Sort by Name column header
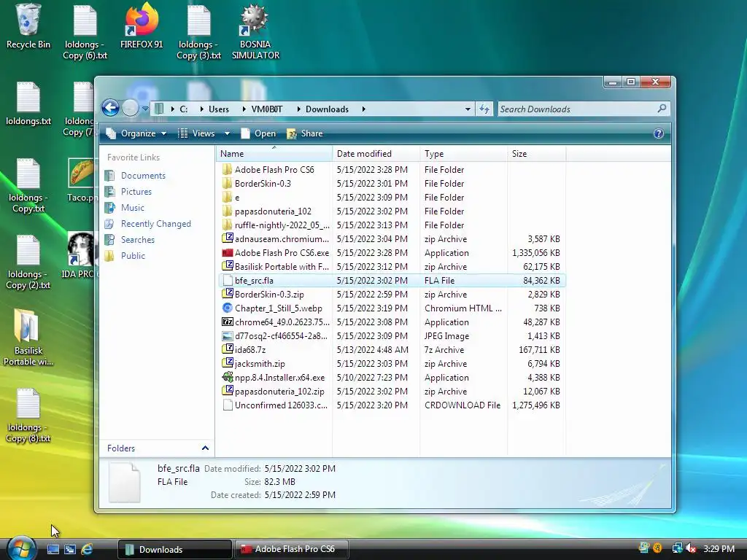The height and width of the screenshot is (560, 747). coord(274,154)
